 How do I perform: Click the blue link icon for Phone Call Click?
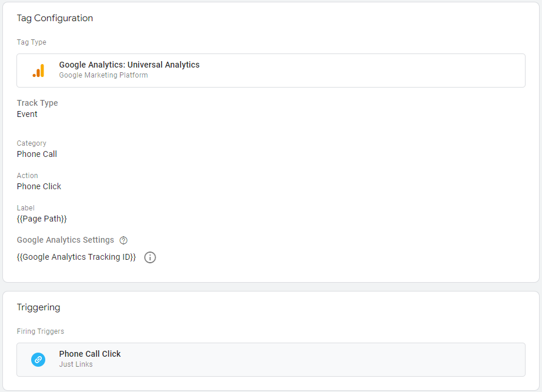point(38,360)
